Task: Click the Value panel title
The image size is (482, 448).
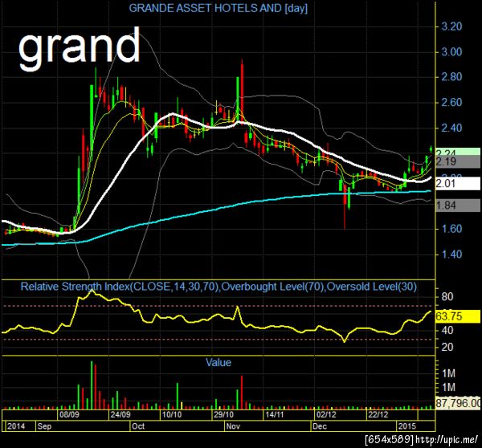Action: 219,363
